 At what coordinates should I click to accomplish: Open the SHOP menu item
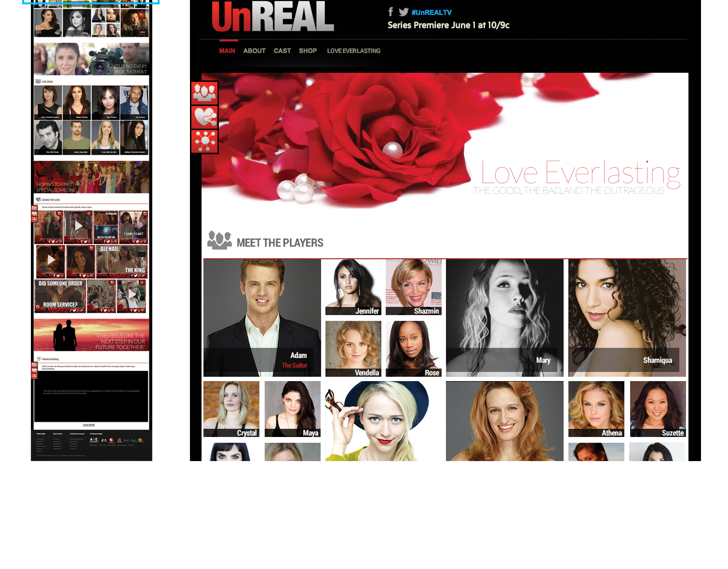308,51
